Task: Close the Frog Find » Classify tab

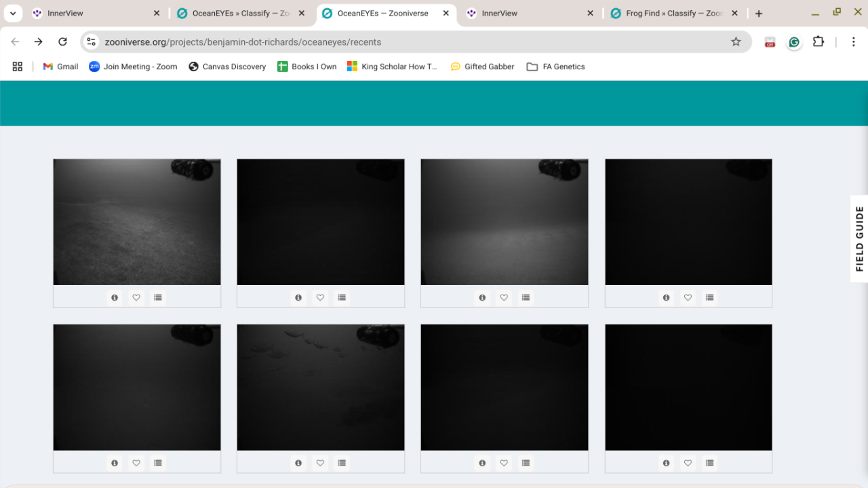Action: point(735,14)
